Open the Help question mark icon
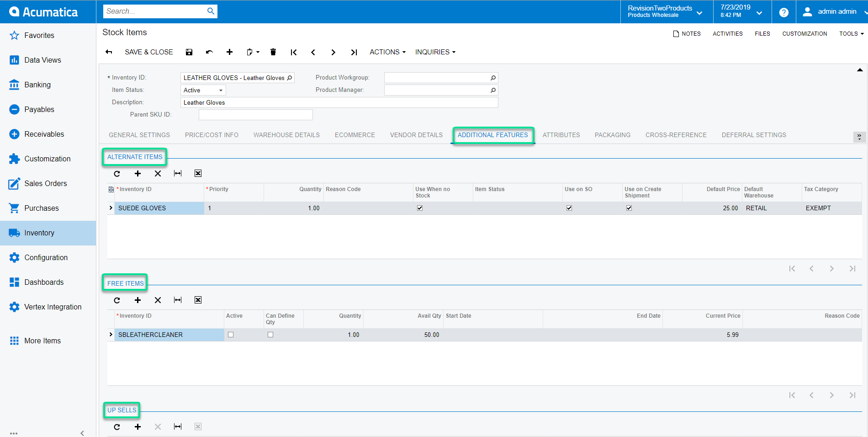This screenshot has height=437, width=868. click(x=783, y=12)
